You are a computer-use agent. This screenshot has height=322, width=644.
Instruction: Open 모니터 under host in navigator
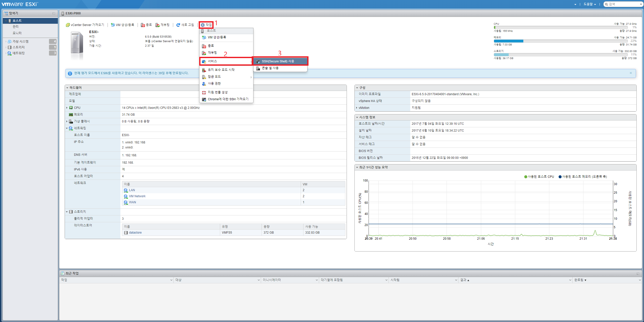(17, 33)
